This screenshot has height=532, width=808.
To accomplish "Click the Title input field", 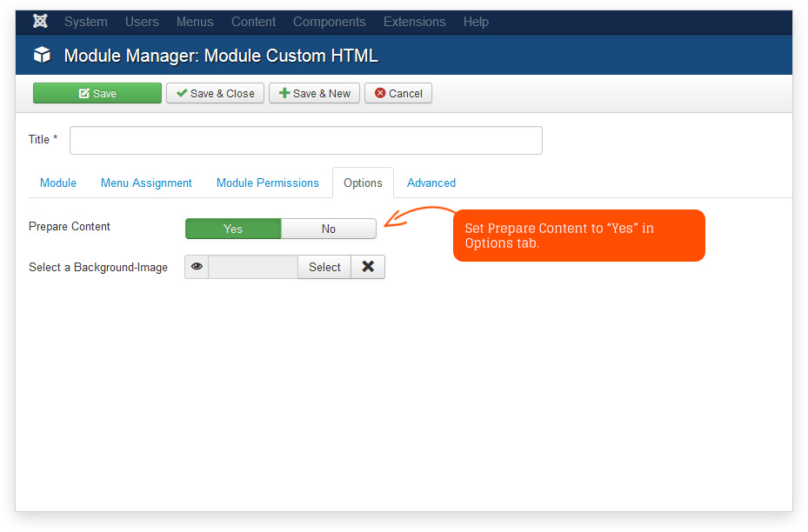I will 305,140.
